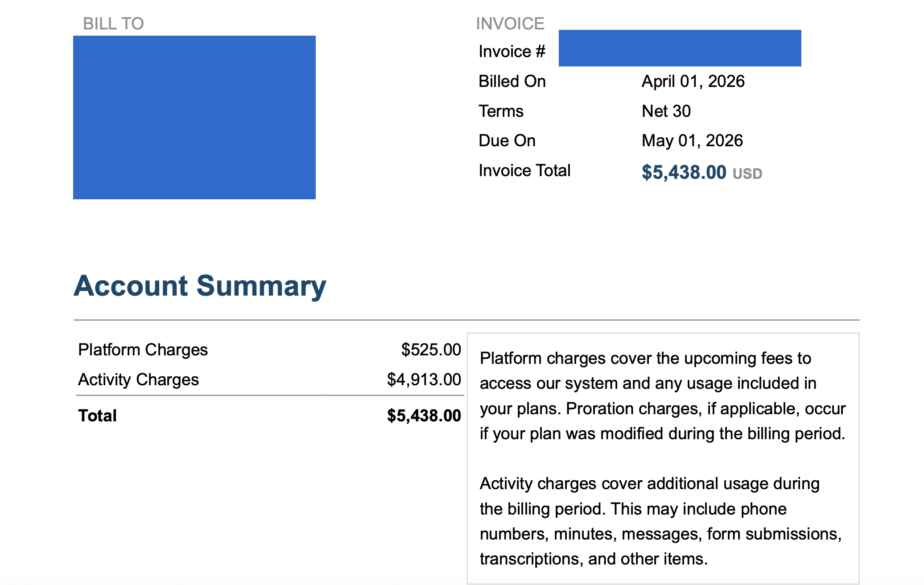
Task: Click the BILL TO heading label
Action: pyautogui.click(x=113, y=24)
